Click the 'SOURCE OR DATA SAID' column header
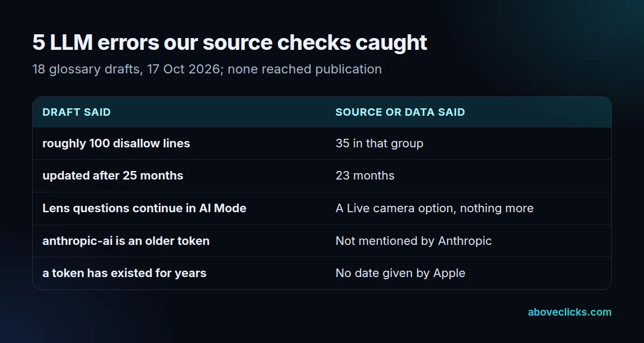Screen dimensions: 644x343 (x=400, y=113)
